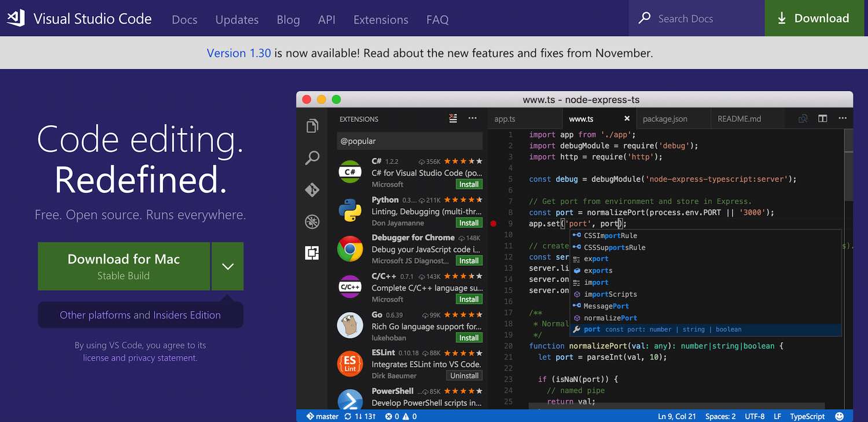Open Other platforms and Insiders Edition
The height and width of the screenshot is (422, 868).
(x=140, y=315)
